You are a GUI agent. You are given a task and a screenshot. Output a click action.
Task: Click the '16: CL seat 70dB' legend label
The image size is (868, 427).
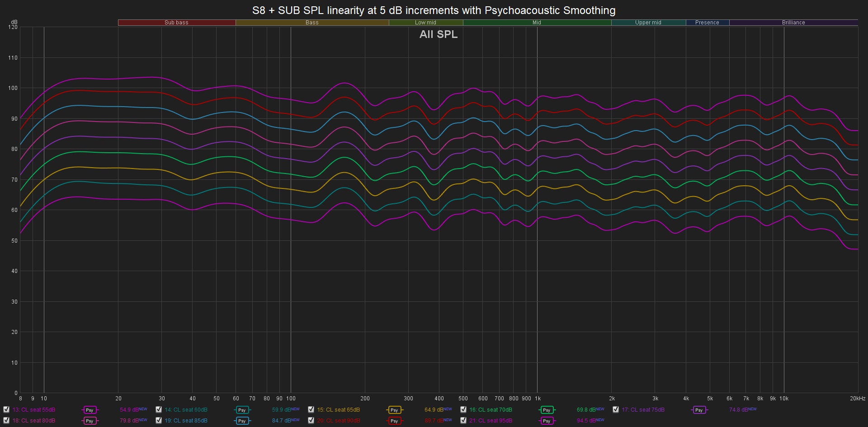point(491,410)
